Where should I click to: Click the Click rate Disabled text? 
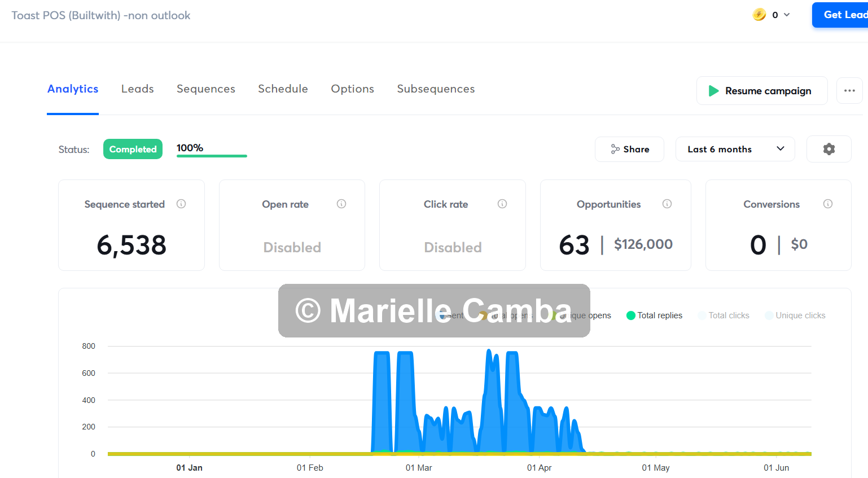coord(453,247)
